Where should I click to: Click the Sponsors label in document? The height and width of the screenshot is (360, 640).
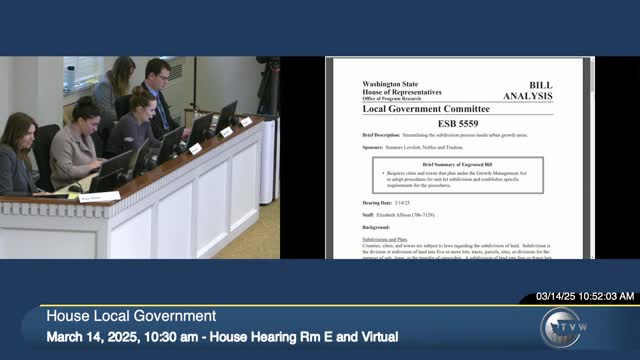[373, 147]
